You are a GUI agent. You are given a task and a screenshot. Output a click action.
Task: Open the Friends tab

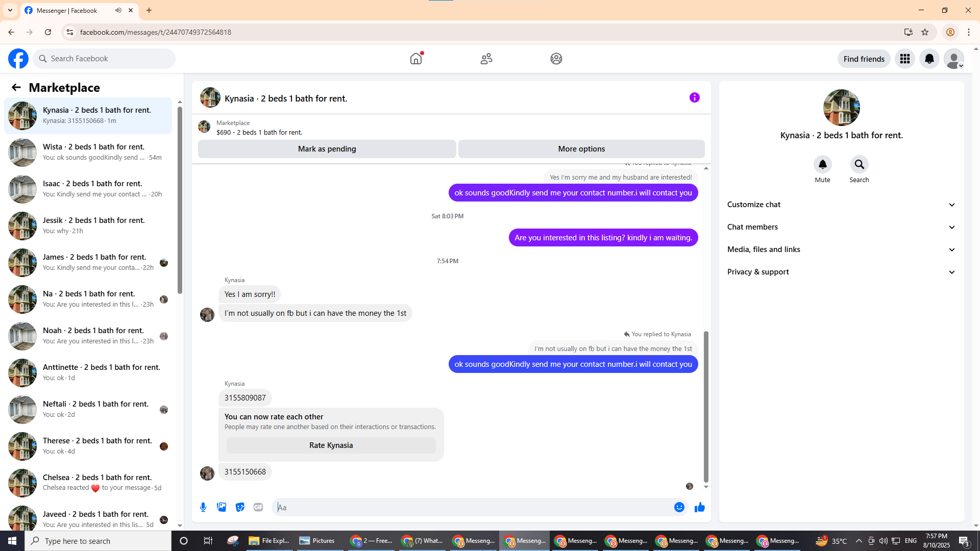click(x=486, y=59)
